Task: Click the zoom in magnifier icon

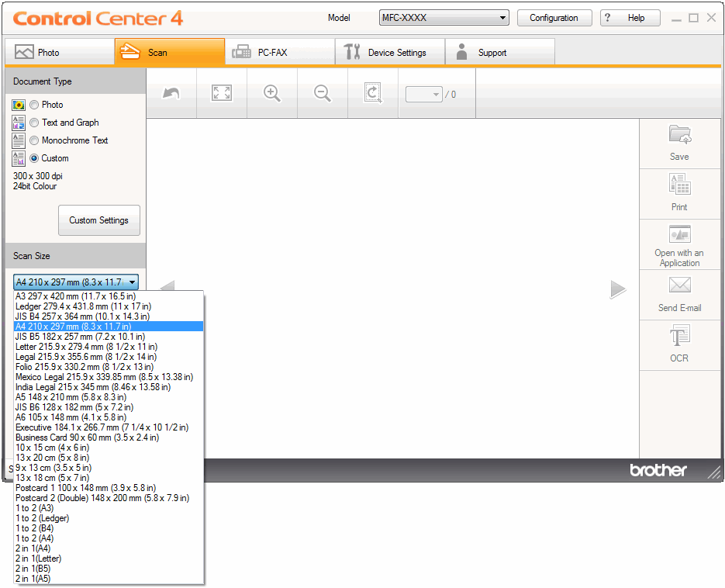Action: pyautogui.click(x=272, y=93)
